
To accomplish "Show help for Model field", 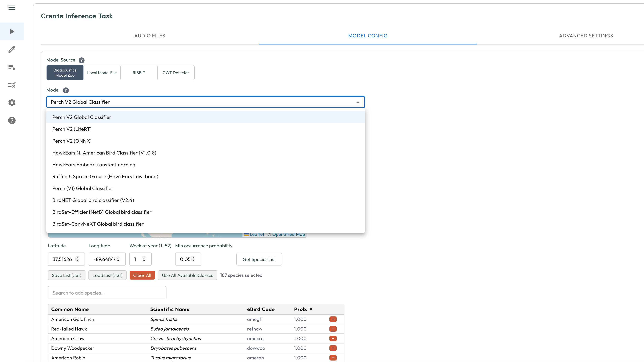I will [66, 90].
